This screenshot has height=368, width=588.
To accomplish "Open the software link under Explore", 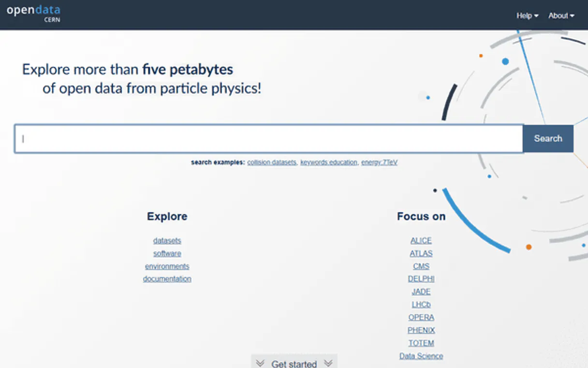I will coord(167,253).
